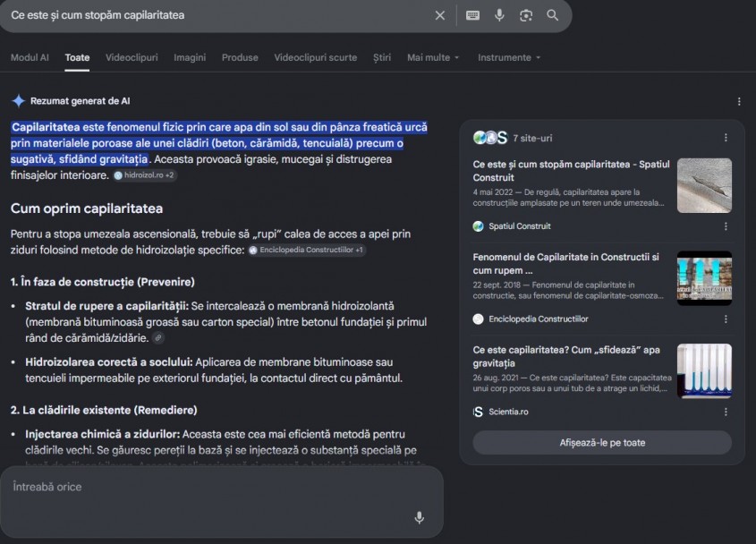756x544 pixels.
Task: Switch to Videoclipuri scurte tab
Action: click(315, 57)
